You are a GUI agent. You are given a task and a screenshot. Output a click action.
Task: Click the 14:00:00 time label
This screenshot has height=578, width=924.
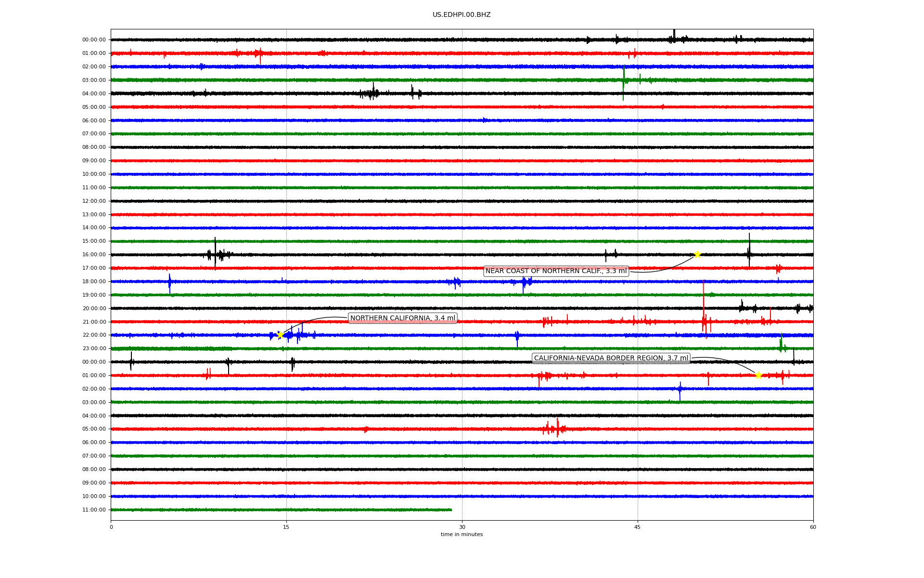94,227
